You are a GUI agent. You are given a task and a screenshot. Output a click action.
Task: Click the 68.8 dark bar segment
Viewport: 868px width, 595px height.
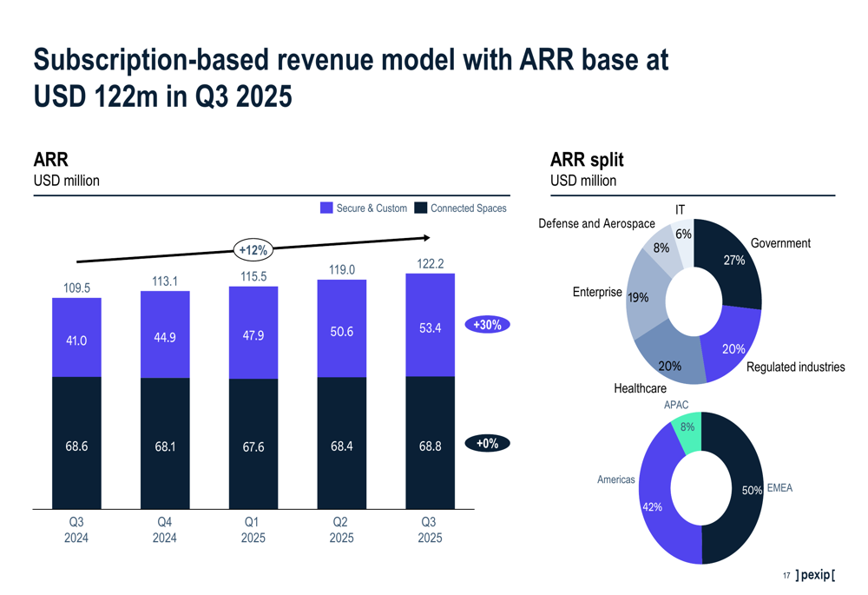click(x=431, y=443)
